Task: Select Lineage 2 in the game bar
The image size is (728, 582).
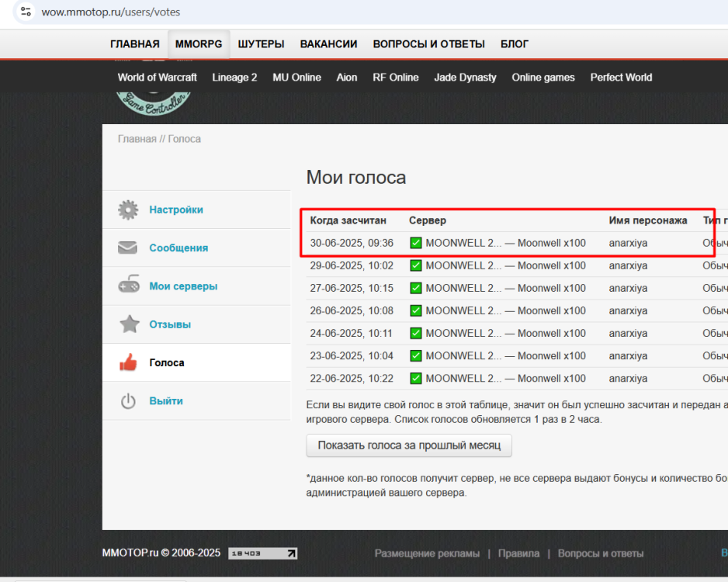Action: click(234, 77)
